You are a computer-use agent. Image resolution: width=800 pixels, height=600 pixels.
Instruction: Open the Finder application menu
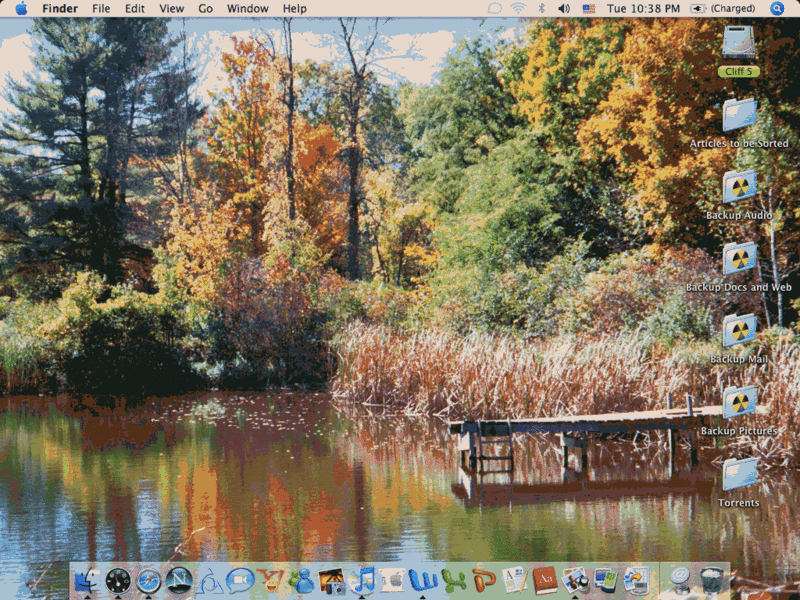click(60, 9)
